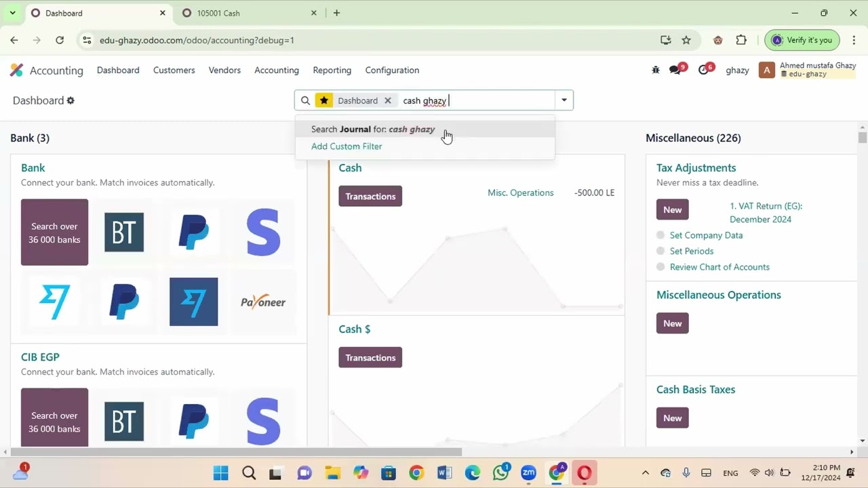Image resolution: width=868 pixels, height=488 pixels.
Task: Open ghazy company switcher
Action: 737,70
